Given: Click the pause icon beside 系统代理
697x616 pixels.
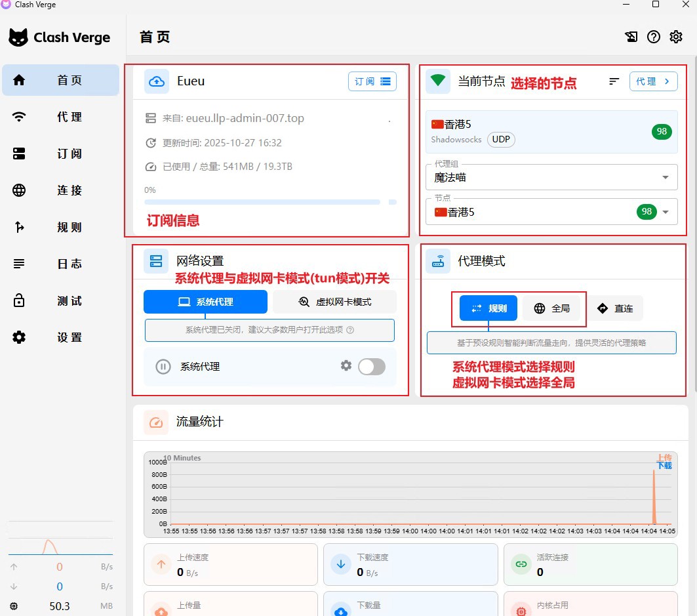Looking at the screenshot, I should [x=163, y=367].
